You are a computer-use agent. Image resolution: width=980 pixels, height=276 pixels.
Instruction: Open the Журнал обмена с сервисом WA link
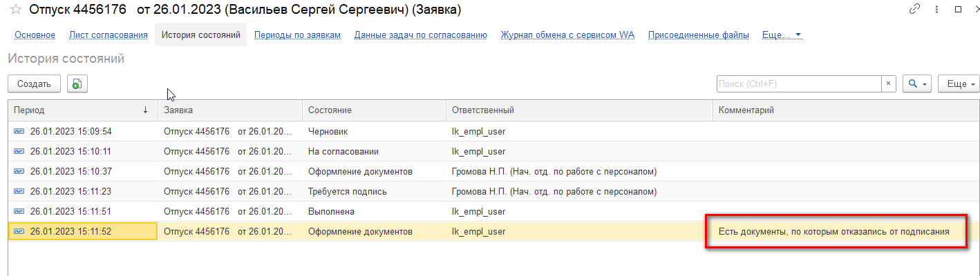(567, 34)
